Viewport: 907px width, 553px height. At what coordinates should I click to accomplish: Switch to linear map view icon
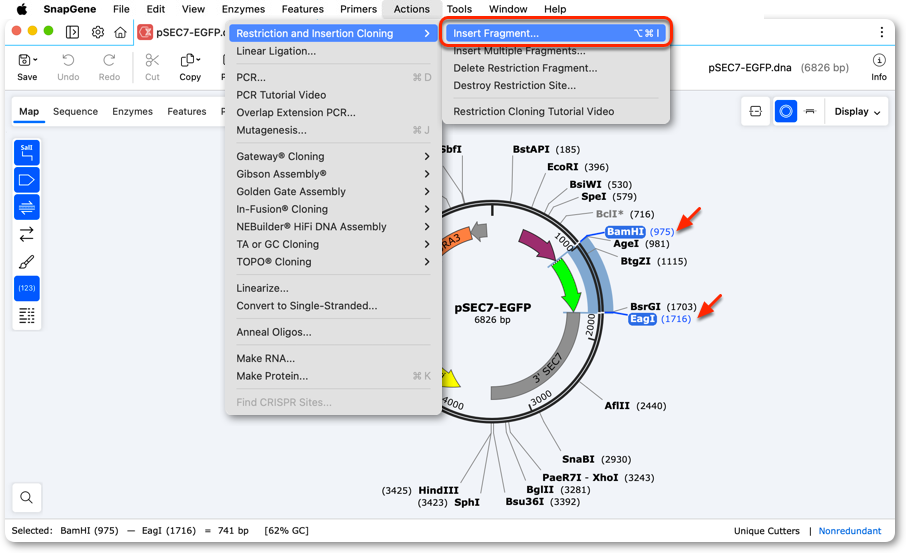pos(755,111)
